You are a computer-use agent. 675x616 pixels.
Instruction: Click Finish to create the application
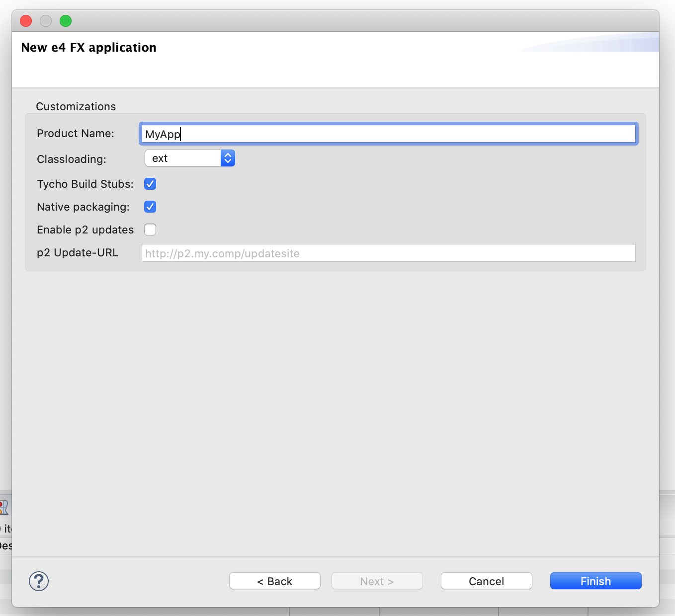coord(595,581)
